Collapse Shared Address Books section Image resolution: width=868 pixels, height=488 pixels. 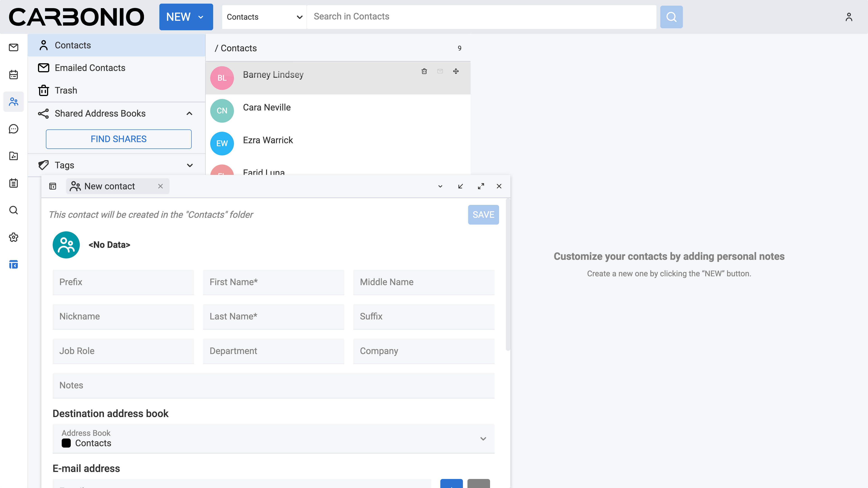point(189,113)
